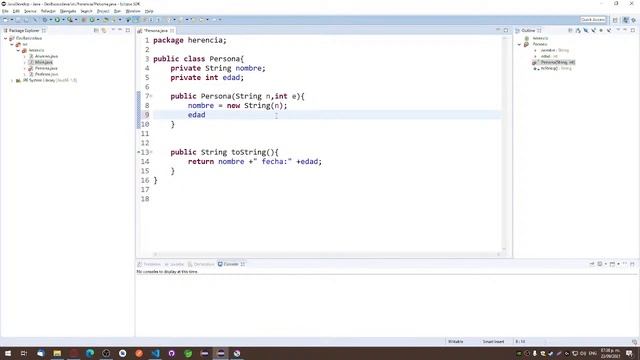Open the dropdown next to New icon
The width and height of the screenshot is (640, 360).
tap(11, 20)
